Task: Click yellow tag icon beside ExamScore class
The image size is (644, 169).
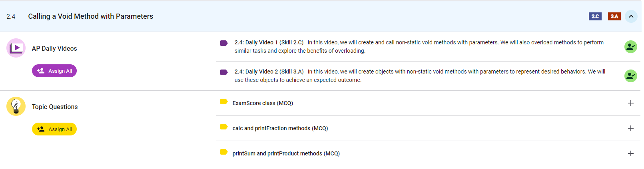Action: 224,102
